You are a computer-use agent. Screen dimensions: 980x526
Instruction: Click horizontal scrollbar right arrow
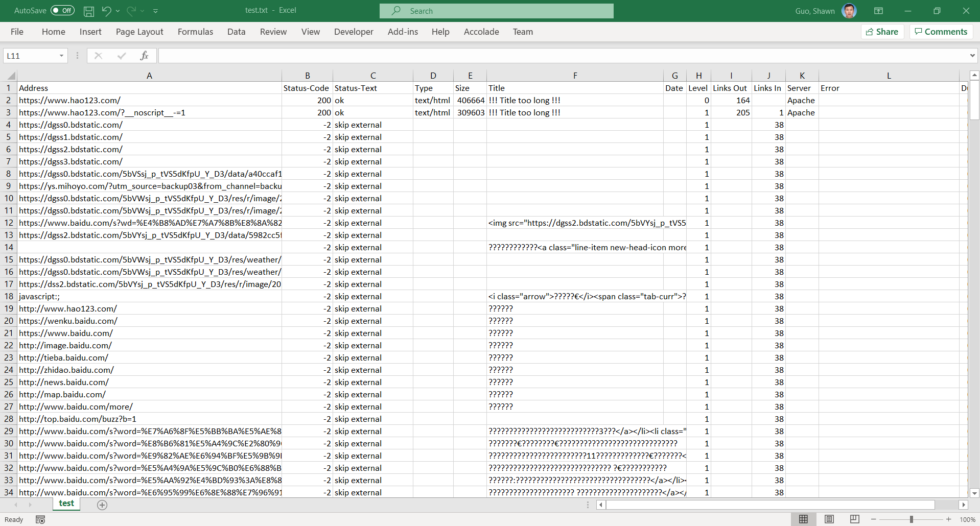(x=963, y=505)
